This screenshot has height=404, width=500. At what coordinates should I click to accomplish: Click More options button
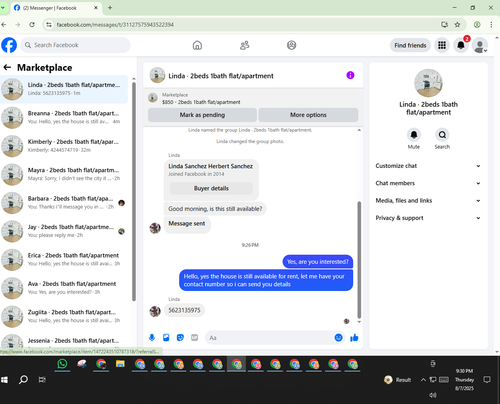click(308, 115)
